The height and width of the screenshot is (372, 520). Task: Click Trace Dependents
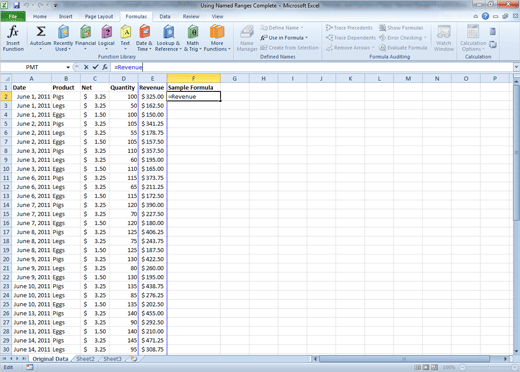click(x=351, y=38)
